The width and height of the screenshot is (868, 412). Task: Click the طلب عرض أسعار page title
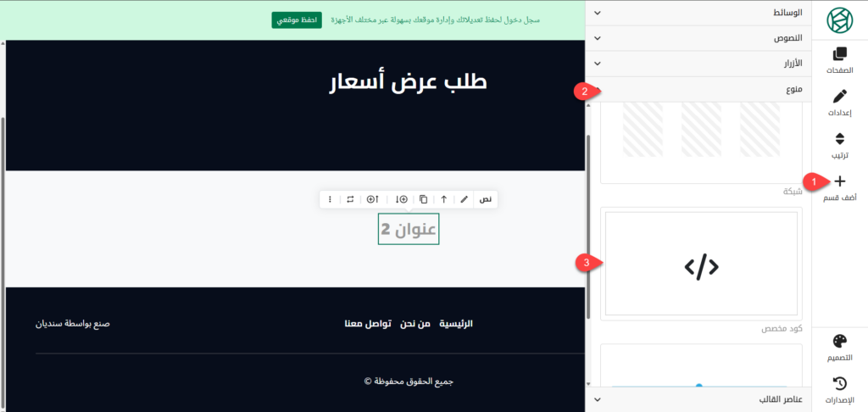pyautogui.click(x=409, y=82)
